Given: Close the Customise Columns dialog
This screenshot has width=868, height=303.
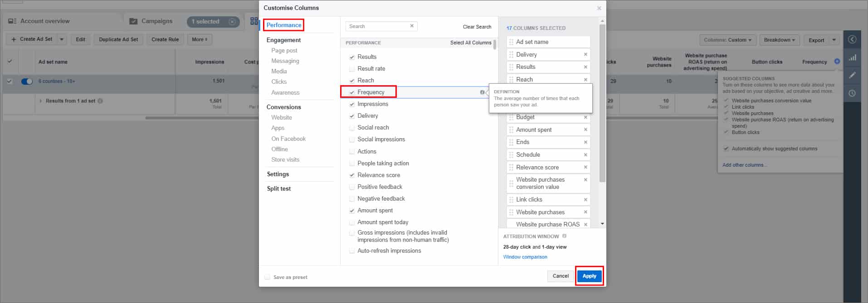Looking at the screenshot, I should (599, 8).
